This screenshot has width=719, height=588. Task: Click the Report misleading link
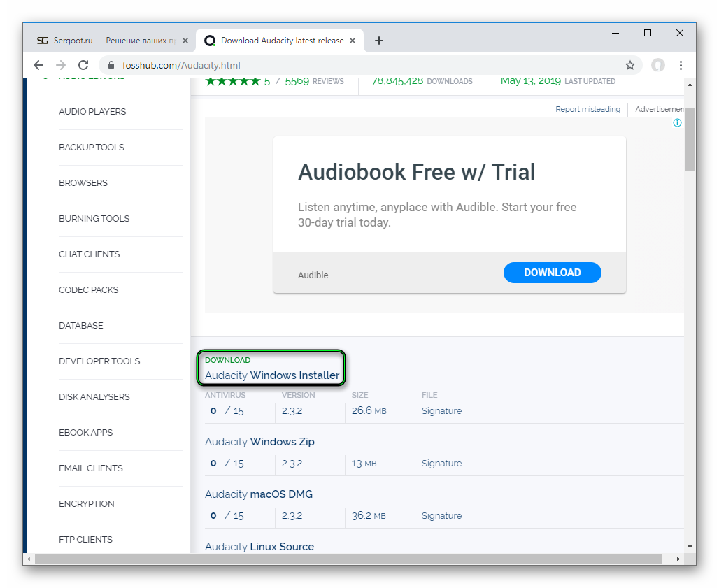(x=588, y=109)
